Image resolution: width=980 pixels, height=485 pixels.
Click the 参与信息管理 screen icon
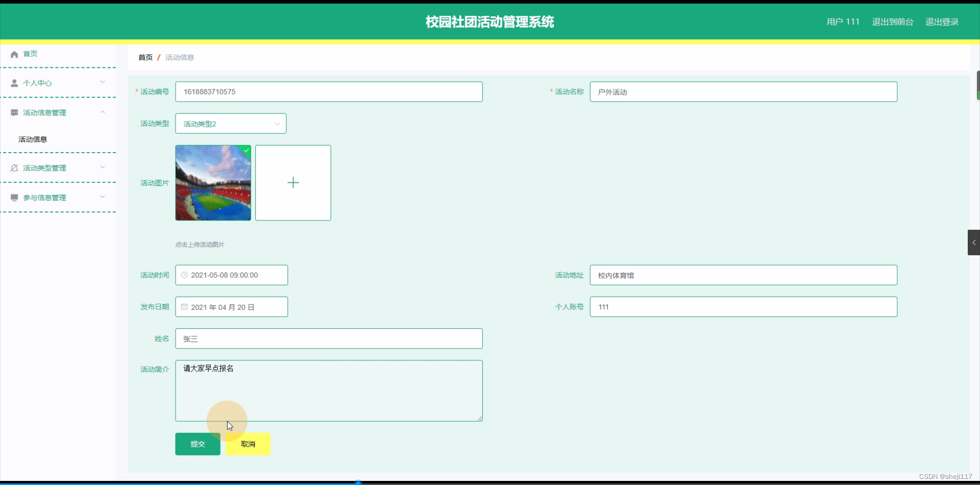click(x=13, y=197)
